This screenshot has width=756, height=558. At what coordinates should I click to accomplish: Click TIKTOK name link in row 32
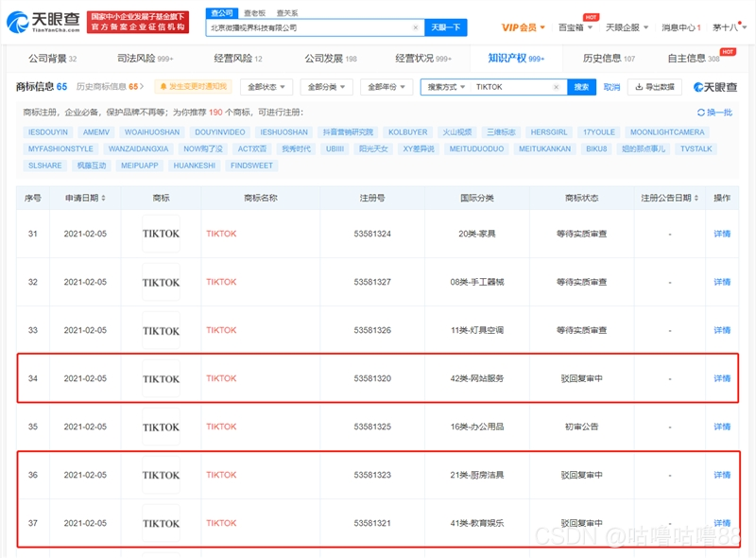221,282
